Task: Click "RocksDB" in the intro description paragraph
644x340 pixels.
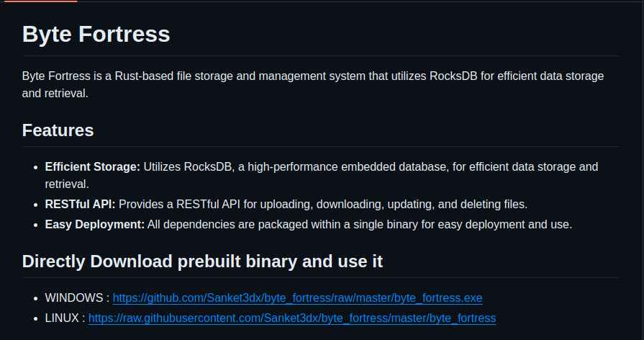Action: click(x=458, y=76)
